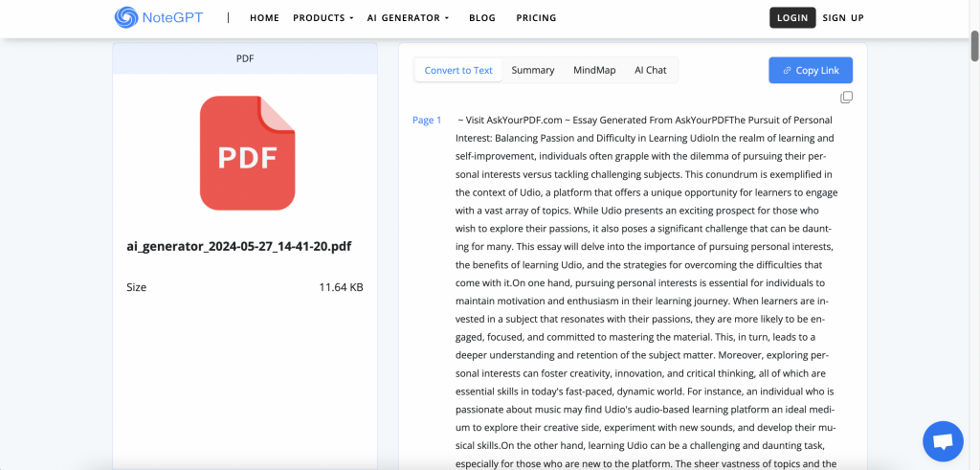The height and width of the screenshot is (470, 980).
Task: Click the LOGIN button
Action: click(792, 17)
